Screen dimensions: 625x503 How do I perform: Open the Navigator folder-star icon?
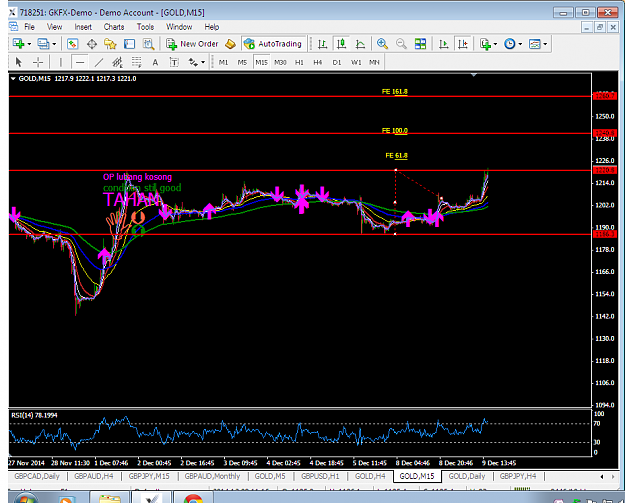click(x=110, y=43)
